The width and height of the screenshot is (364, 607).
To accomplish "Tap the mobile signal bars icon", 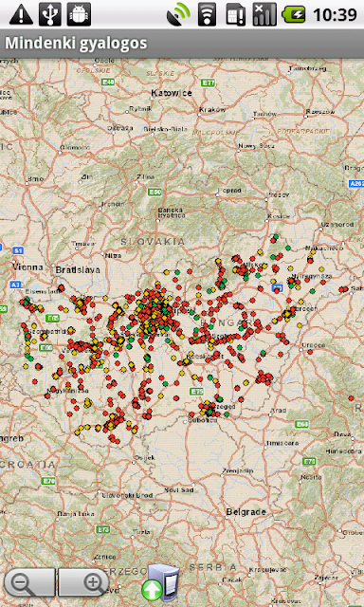I will tap(264, 14).
